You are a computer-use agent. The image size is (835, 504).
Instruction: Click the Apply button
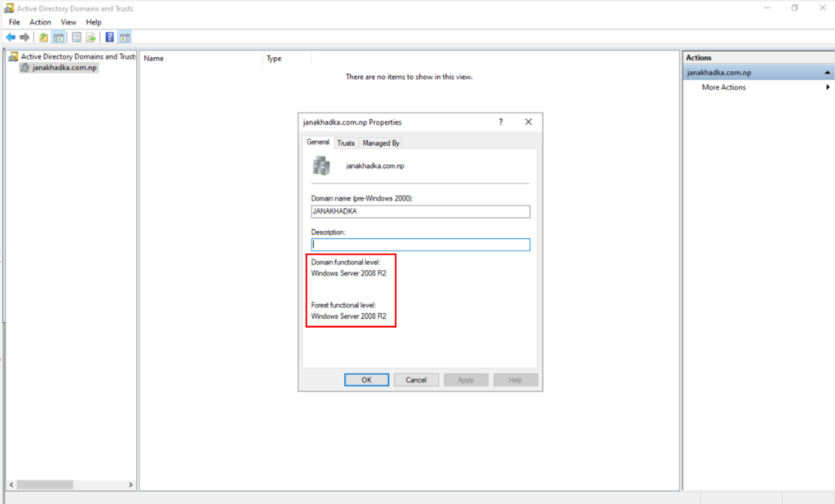click(x=466, y=380)
